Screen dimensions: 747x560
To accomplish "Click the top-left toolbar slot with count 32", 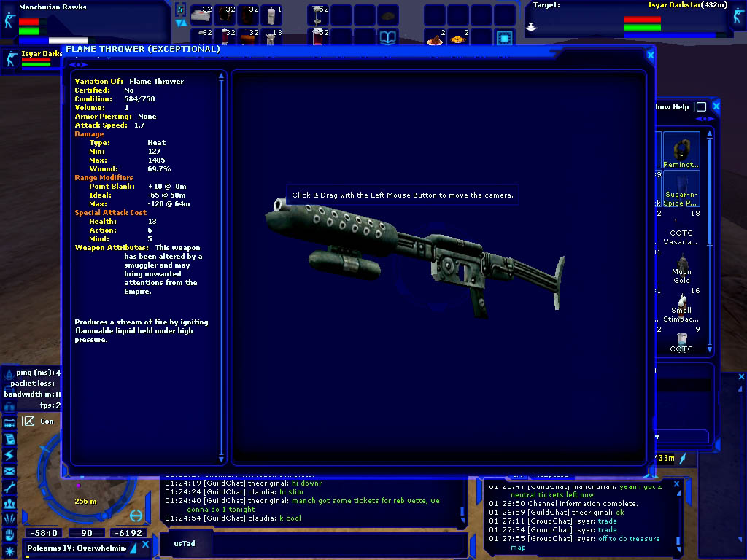I will pyautogui.click(x=201, y=15).
